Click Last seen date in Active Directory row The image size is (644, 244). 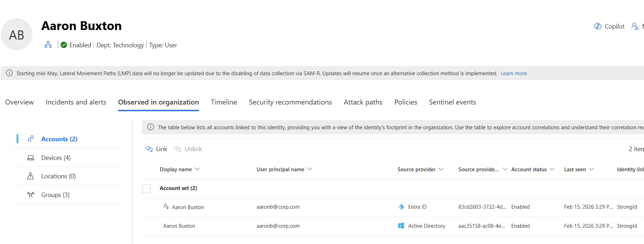[588, 226]
